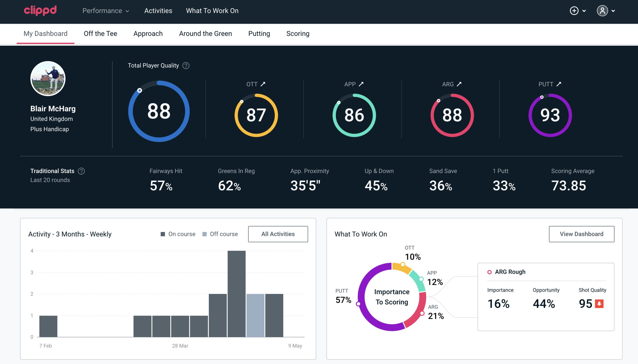This screenshot has height=364, width=638.
Task: Click the user account profile icon
Action: tap(603, 11)
